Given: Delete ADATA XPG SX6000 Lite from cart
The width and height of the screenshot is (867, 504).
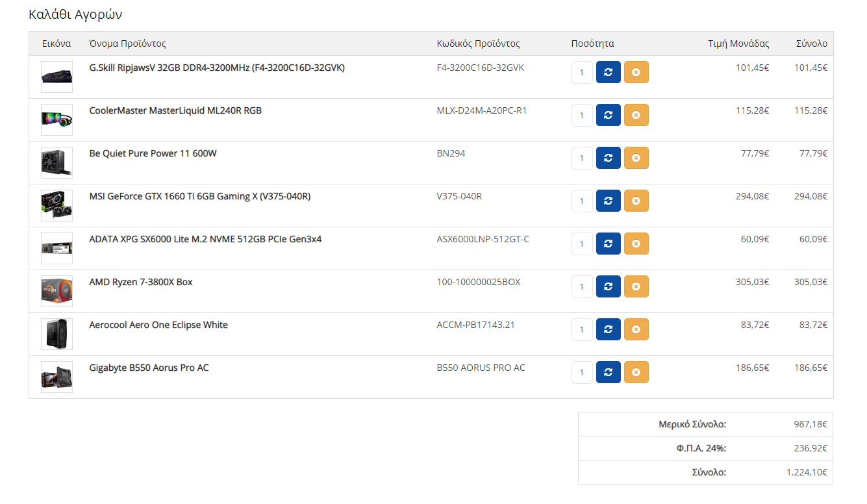Looking at the screenshot, I should (x=636, y=244).
